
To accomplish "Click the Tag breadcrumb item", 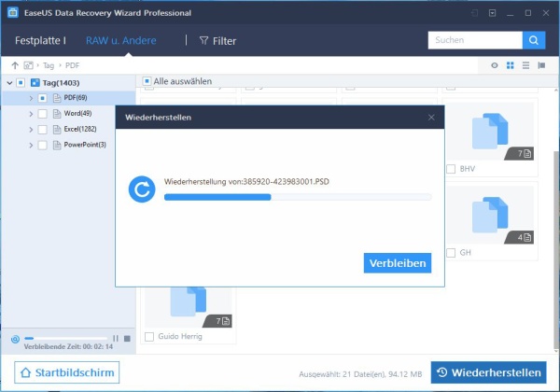I will coord(49,65).
